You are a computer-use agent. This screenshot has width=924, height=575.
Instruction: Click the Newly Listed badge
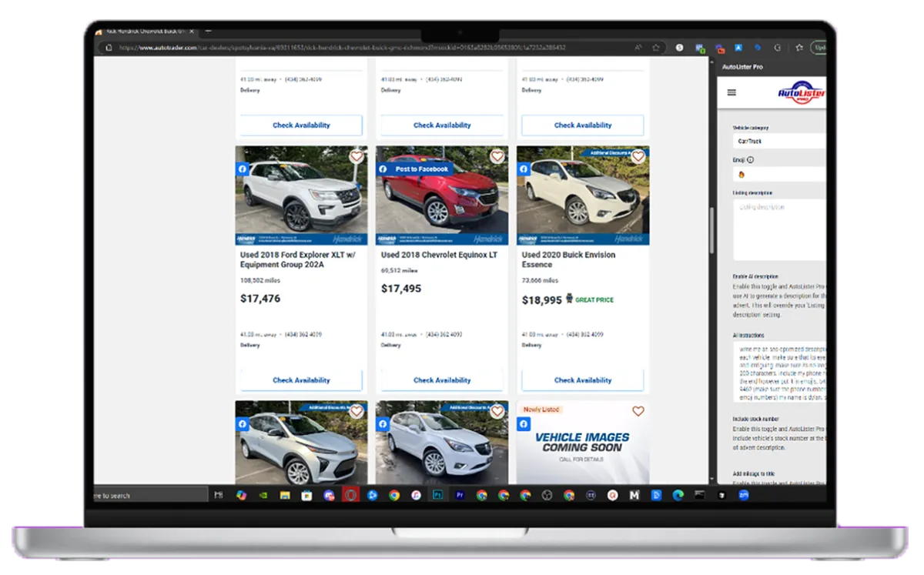pyautogui.click(x=541, y=410)
